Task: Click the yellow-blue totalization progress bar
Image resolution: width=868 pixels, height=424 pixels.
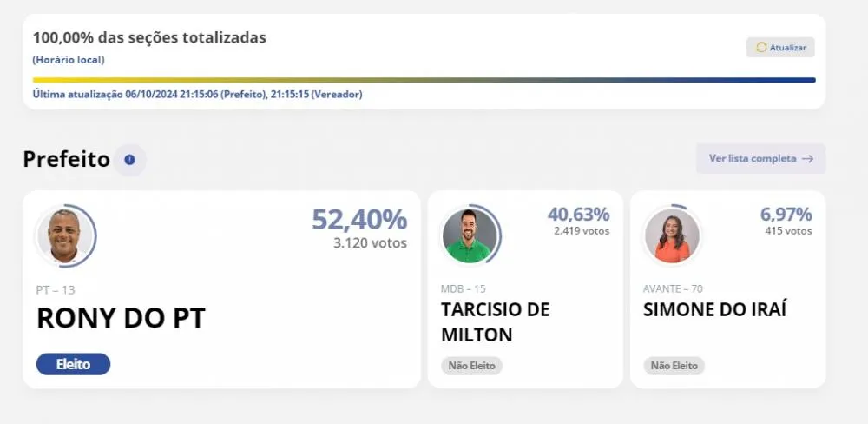Action: 424,80
